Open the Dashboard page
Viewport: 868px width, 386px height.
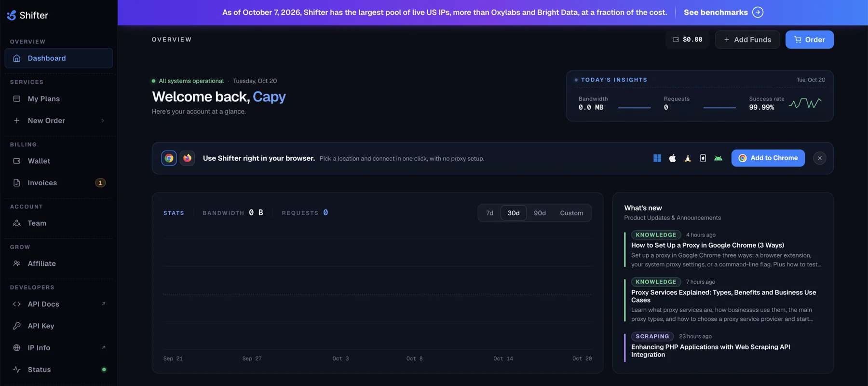click(x=59, y=58)
